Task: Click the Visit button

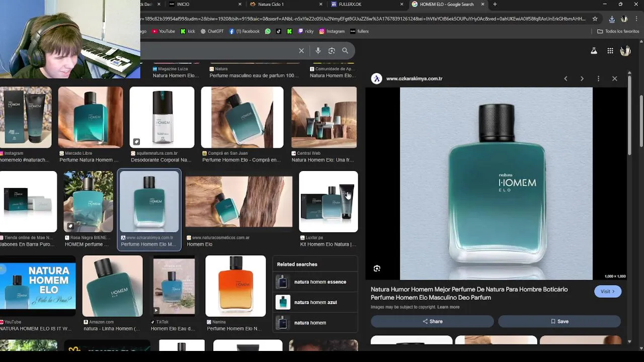Action: [608, 292]
